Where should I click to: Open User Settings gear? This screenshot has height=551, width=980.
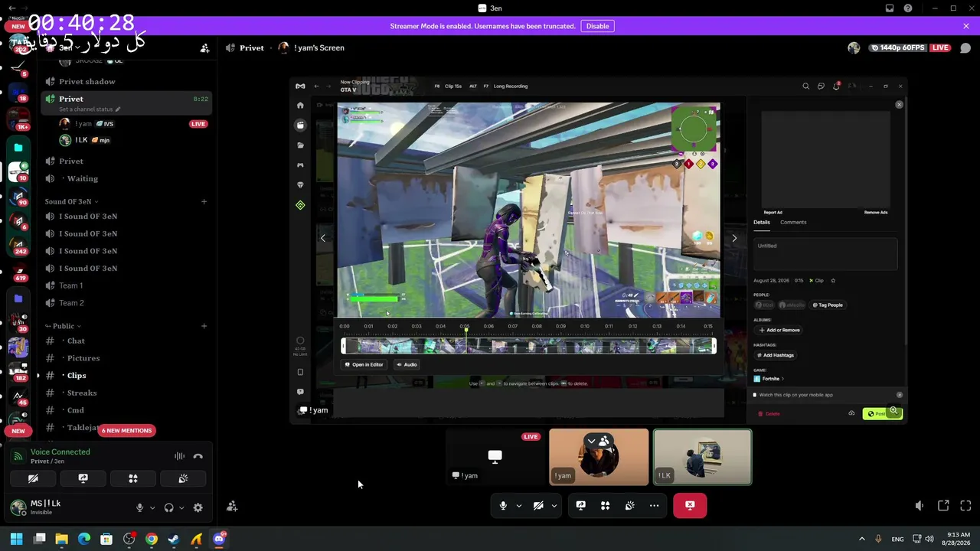coord(198,507)
